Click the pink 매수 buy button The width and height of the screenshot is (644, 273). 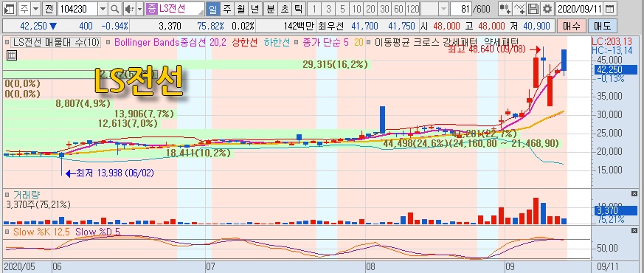(x=571, y=27)
